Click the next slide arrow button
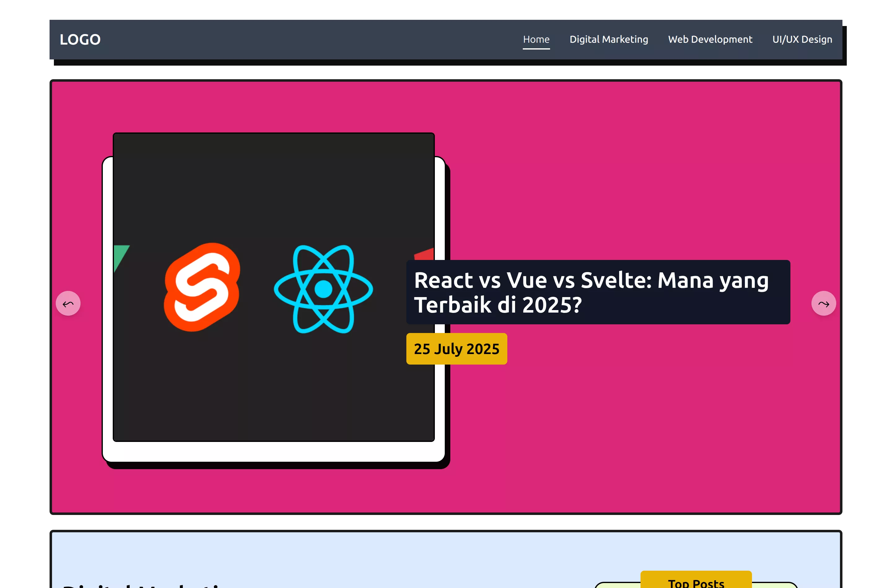The image size is (892, 588). tap(823, 303)
